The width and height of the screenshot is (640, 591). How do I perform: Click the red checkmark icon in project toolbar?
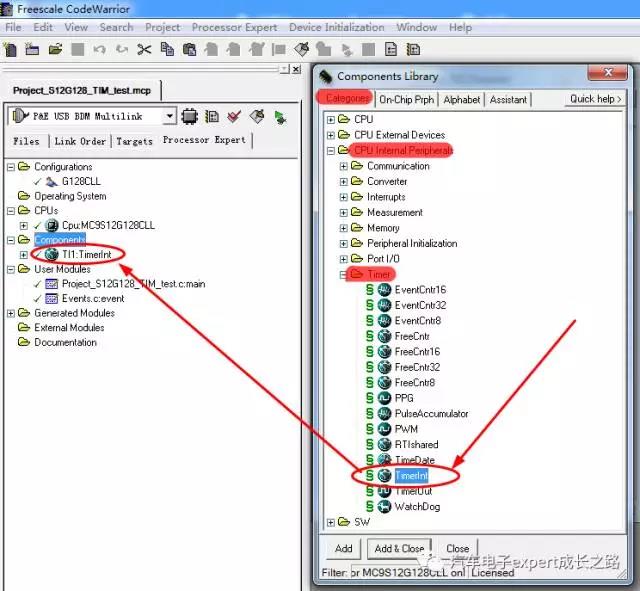[234, 117]
